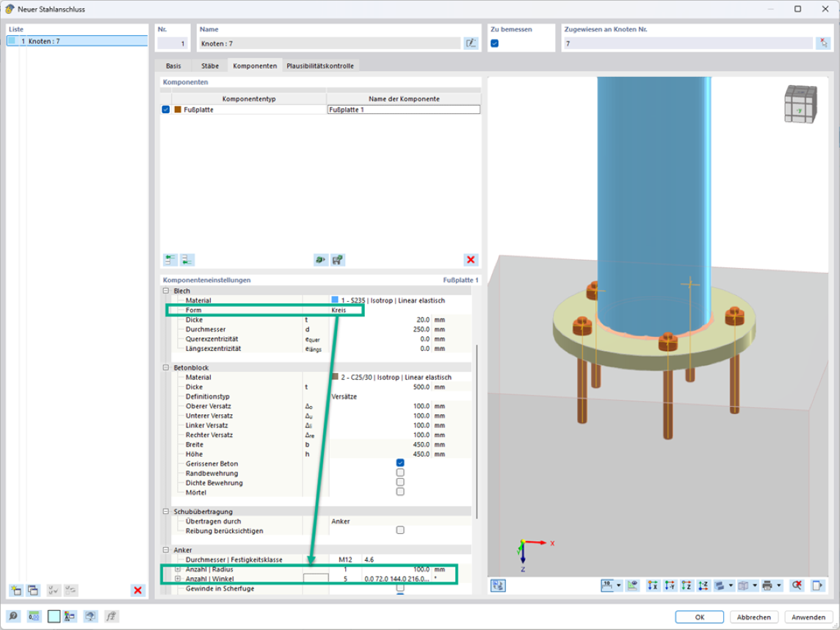Viewport: 840px width, 630px height.
Task: Open the dimension numbering dropdown arrow
Action: [619, 585]
